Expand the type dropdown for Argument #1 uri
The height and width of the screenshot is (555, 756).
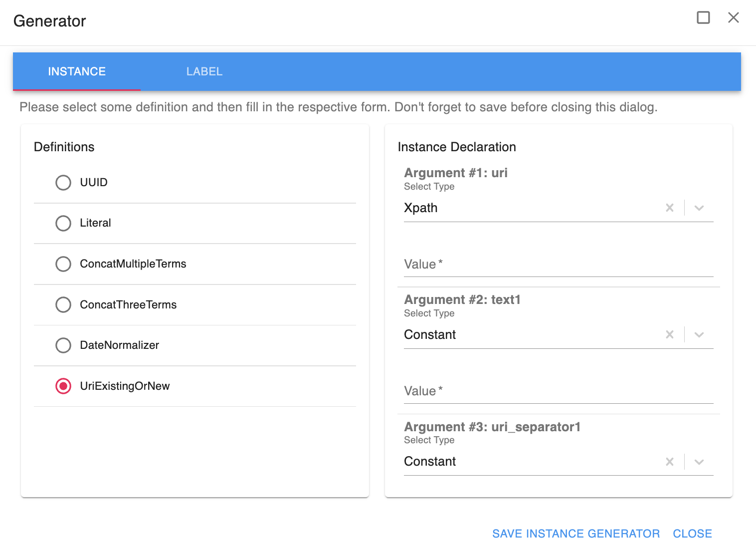[x=699, y=208]
